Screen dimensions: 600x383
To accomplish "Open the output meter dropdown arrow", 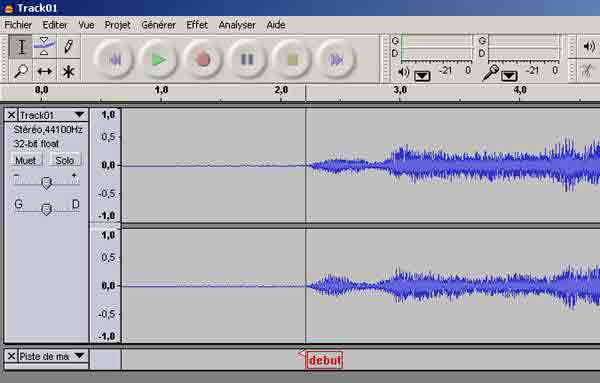I will click(x=422, y=76).
